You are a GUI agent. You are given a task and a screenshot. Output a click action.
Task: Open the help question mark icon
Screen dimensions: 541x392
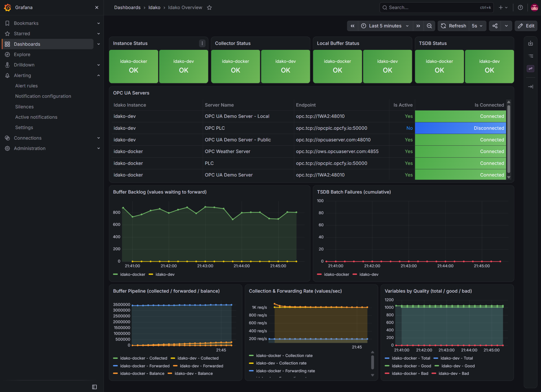[520, 7]
